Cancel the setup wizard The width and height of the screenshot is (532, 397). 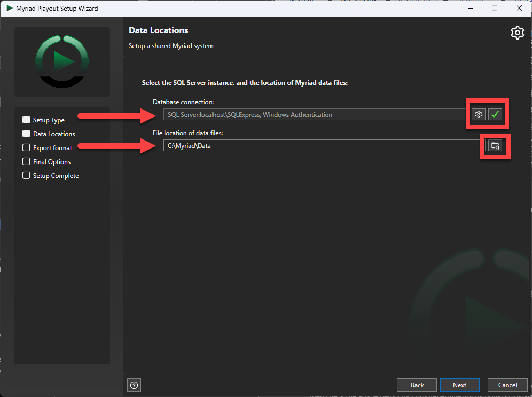507,385
